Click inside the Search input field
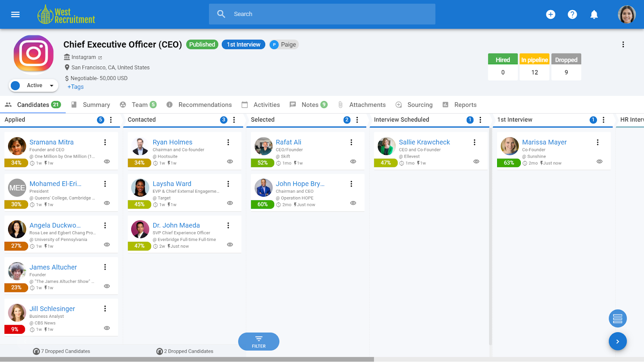 tap(322, 14)
